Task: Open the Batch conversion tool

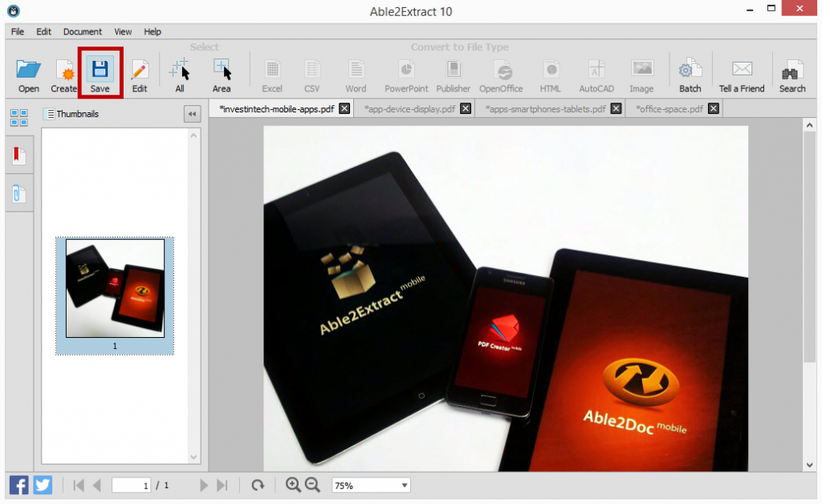Action: click(x=690, y=69)
